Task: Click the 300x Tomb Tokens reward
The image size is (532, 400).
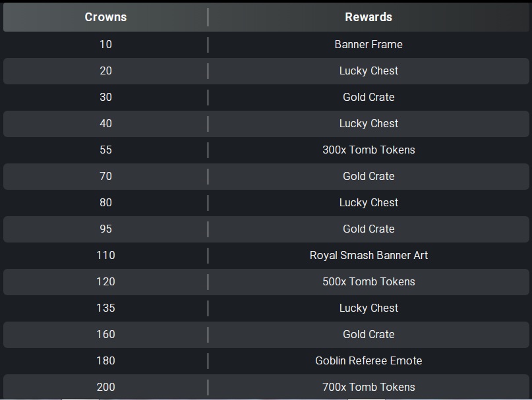Action: point(369,150)
